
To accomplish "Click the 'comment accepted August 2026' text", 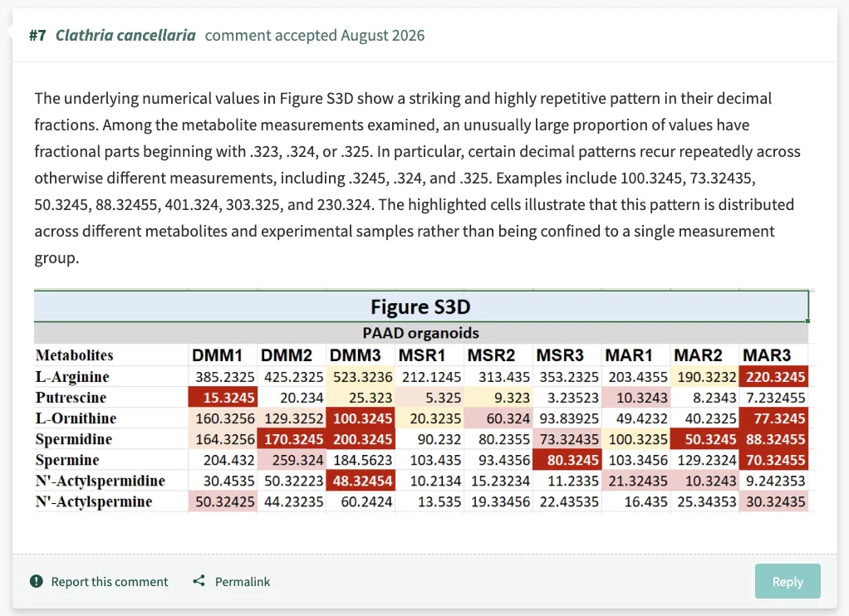I will click(x=315, y=35).
